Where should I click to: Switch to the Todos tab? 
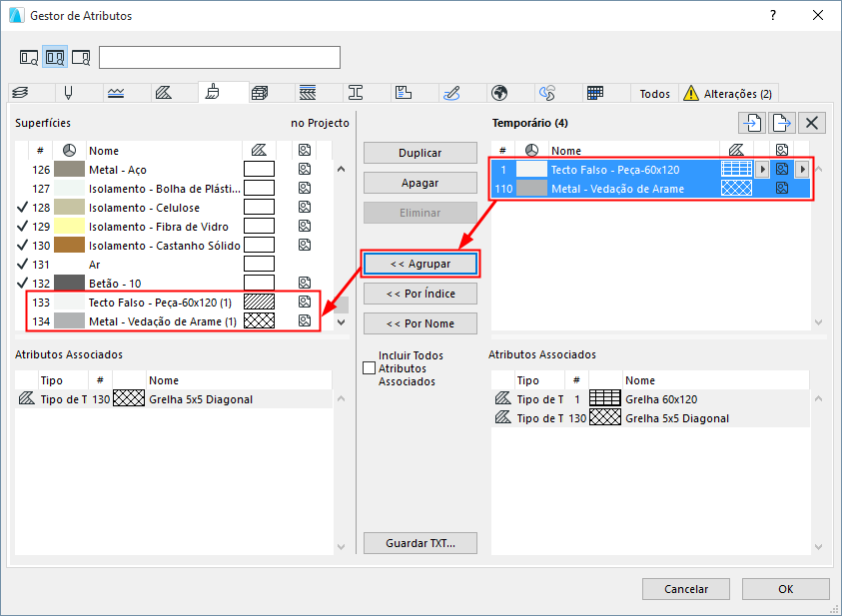[654, 94]
